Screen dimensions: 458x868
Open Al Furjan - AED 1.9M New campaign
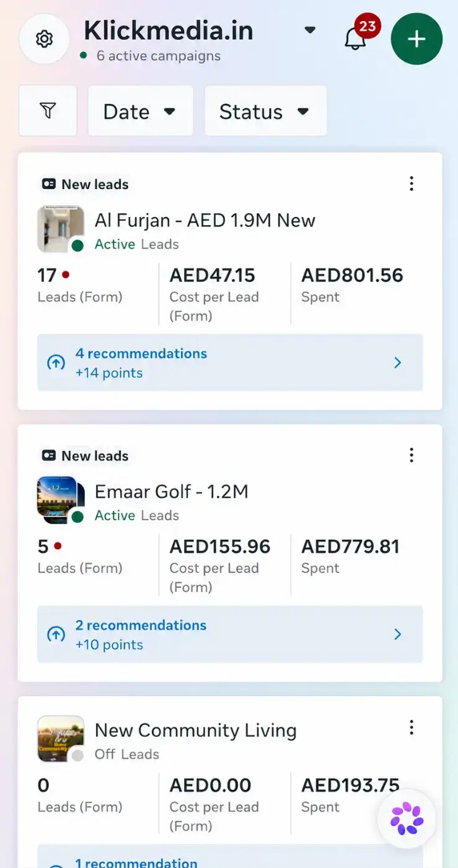point(205,220)
